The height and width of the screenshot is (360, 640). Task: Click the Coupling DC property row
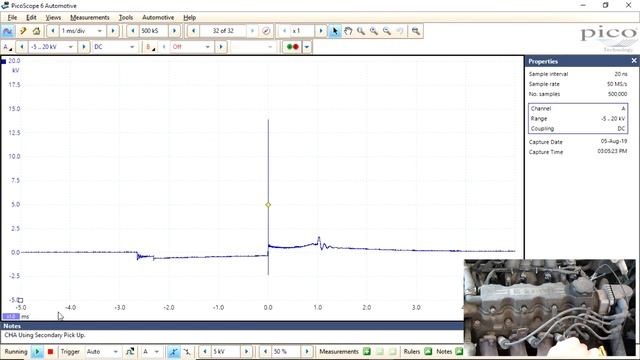578,129
